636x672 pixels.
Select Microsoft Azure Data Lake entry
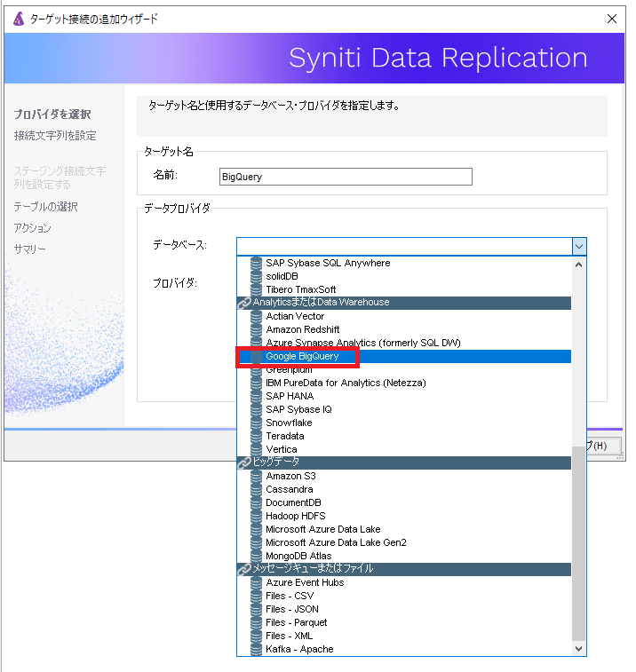click(404, 529)
